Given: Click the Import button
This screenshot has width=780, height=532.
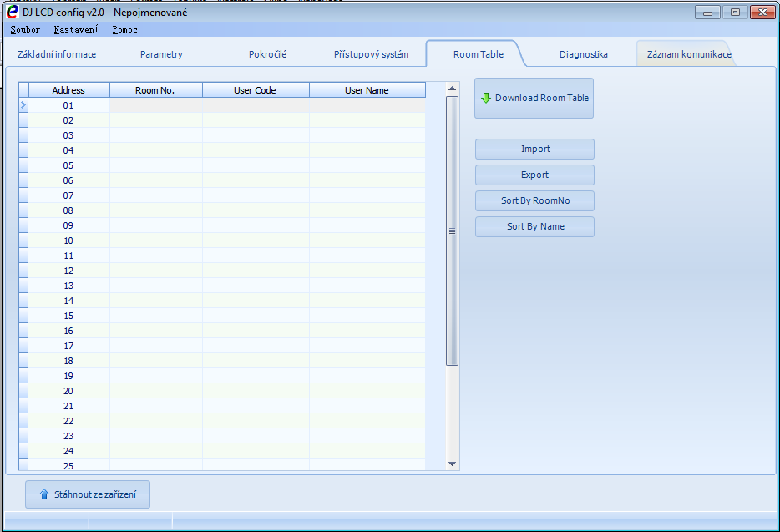Looking at the screenshot, I should click(x=534, y=149).
